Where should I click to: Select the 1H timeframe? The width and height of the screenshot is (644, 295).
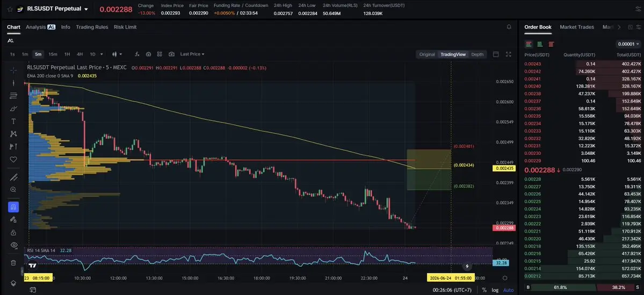click(x=67, y=54)
